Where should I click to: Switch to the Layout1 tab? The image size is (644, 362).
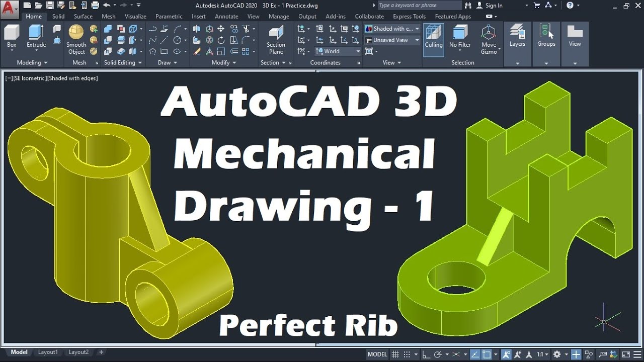tap(48, 352)
